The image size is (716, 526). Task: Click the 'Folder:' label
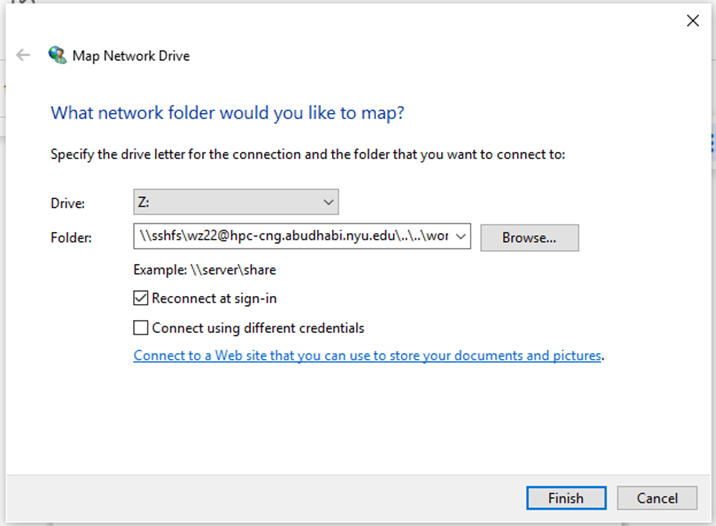coord(71,238)
